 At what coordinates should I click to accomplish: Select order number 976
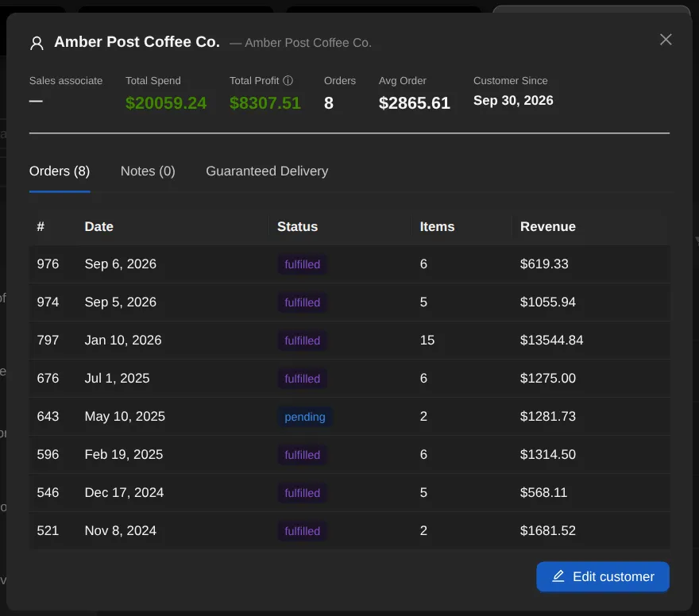coord(48,264)
